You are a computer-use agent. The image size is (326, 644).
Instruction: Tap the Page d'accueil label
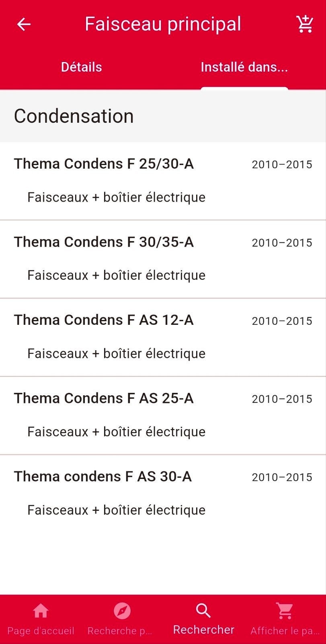[41, 631]
